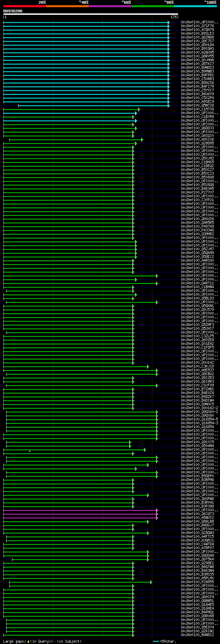Screen dimensions: 220x644
Task: Click the UniRef100_B8A2S6 entry
Action: (197, 83)
